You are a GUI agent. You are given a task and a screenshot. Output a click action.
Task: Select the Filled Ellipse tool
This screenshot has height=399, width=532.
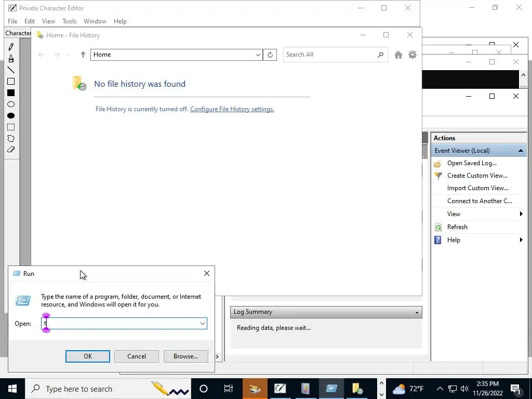(x=11, y=116)
